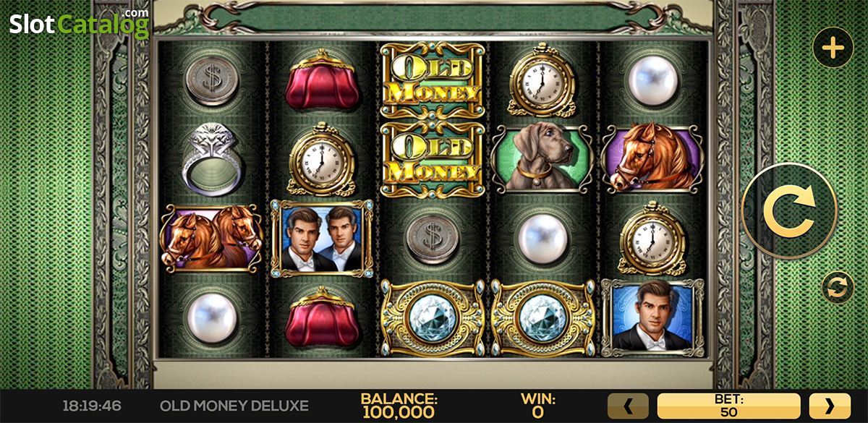Click the BET 50 amount display
868x423 pixels.
[728, 406]
